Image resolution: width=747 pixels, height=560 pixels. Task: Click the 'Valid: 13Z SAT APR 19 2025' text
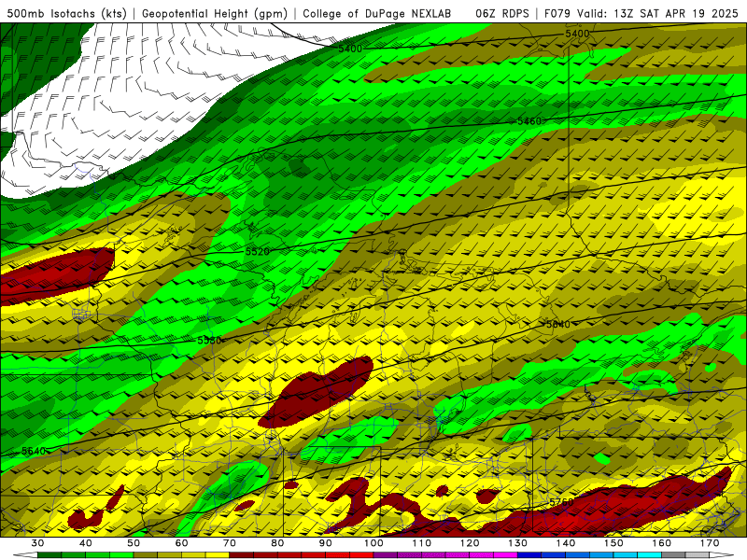coord(657,13)
